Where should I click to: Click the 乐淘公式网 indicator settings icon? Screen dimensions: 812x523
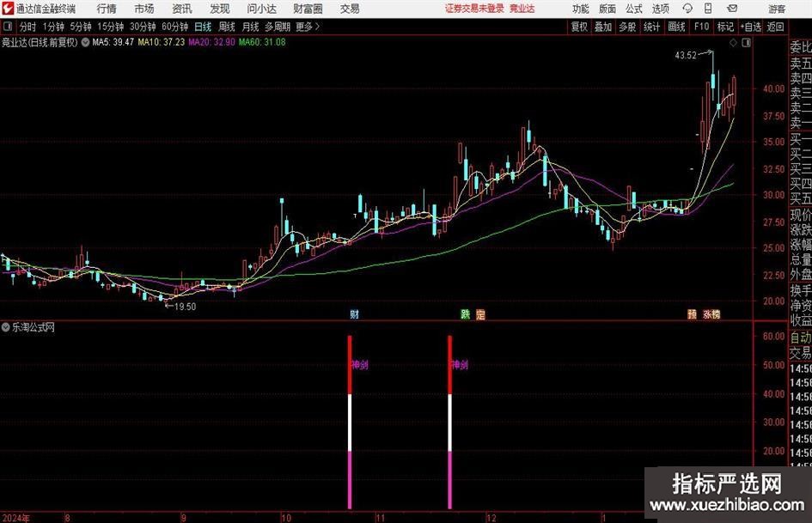7,327
